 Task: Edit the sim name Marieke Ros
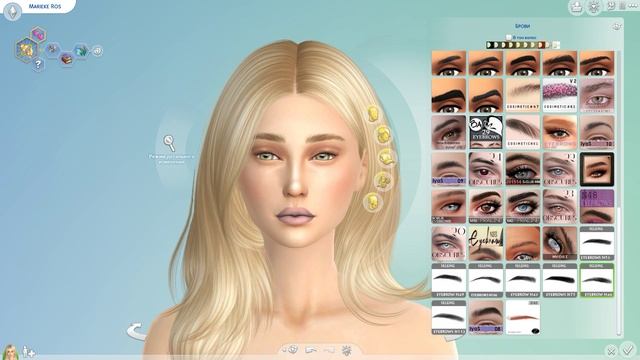coord(45,6)
